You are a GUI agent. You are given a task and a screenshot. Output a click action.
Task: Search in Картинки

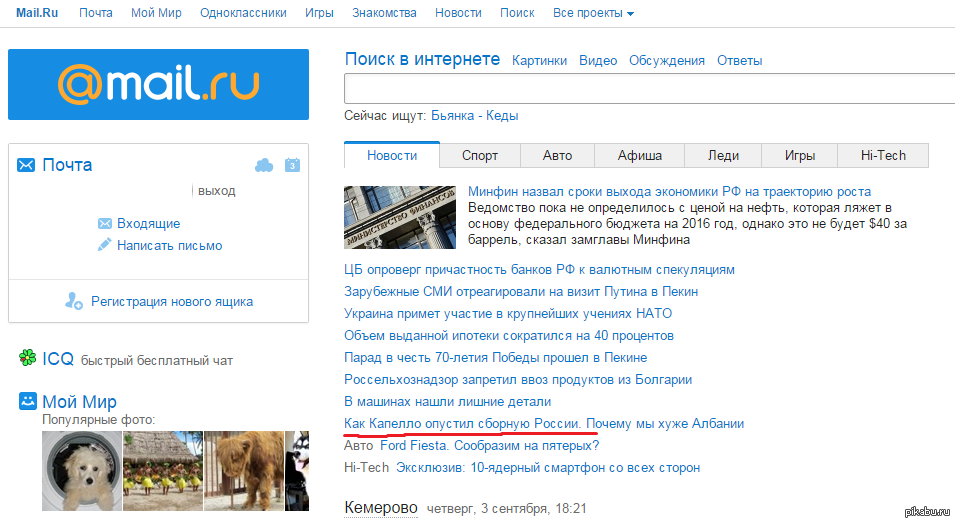pos(539,60)
